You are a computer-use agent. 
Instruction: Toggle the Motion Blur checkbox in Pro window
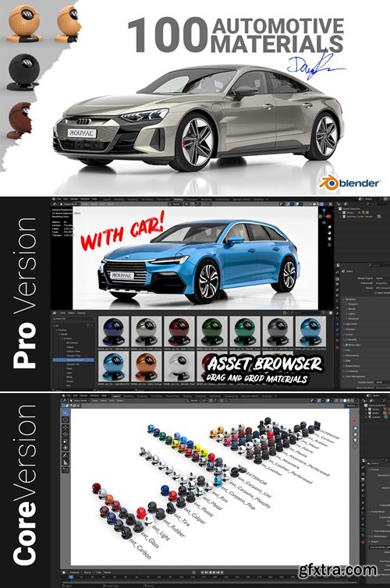coord(346,345)
